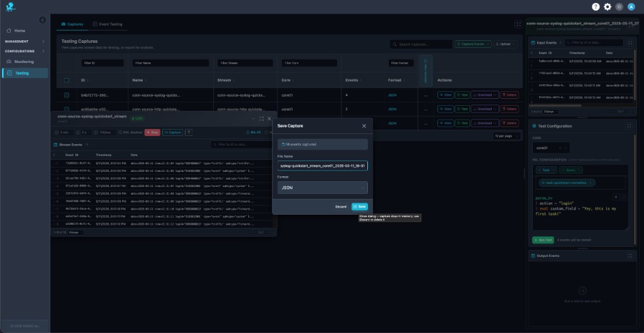Click Capture in the stream window toolbar
This screenshot has height=333, width=644.
172,132
